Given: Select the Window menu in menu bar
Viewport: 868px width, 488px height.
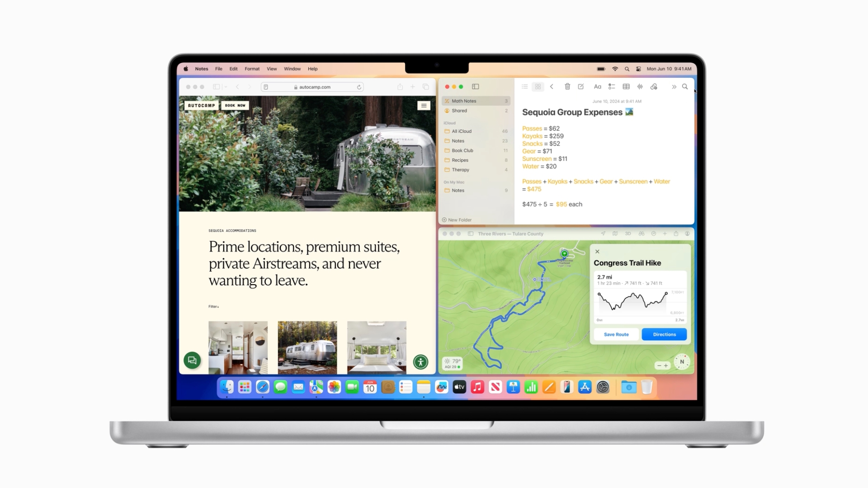Looking at the screenshot, I should click(x=292, y=69).
